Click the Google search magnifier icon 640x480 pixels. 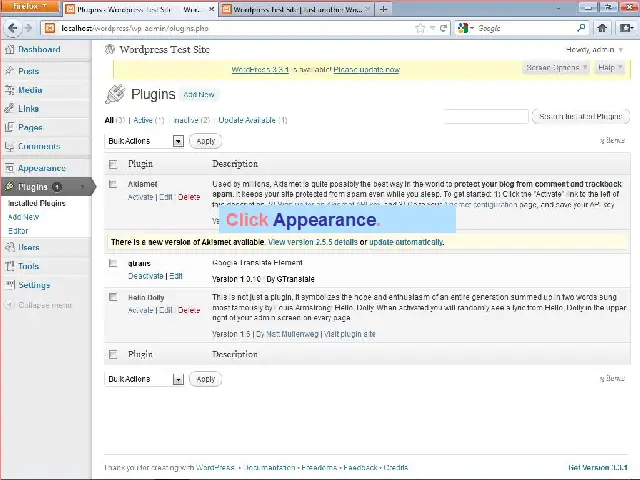point(581,28)
